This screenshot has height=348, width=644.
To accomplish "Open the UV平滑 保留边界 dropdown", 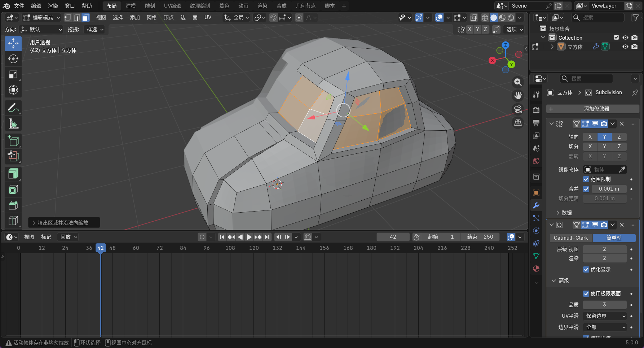I will pyautogui.click(x=605, y=316).
